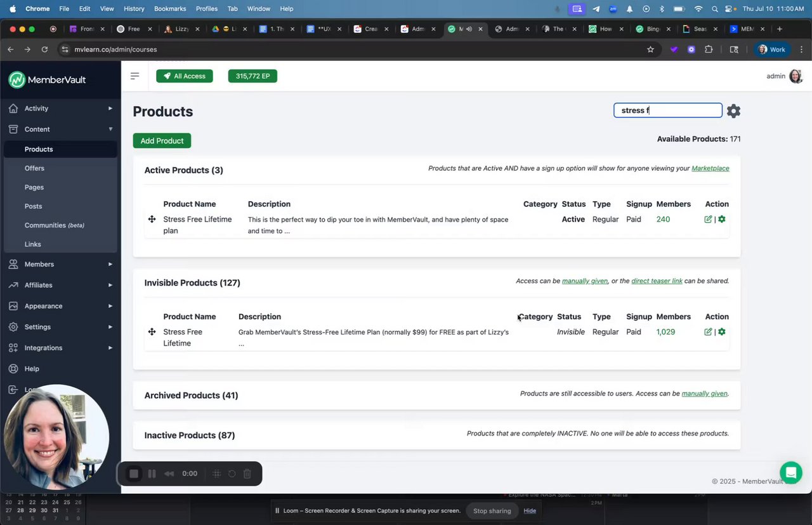Grab move handle of invisible Stress Free Lifetime
The image size is (812, 525).
(x=152, y=331)
